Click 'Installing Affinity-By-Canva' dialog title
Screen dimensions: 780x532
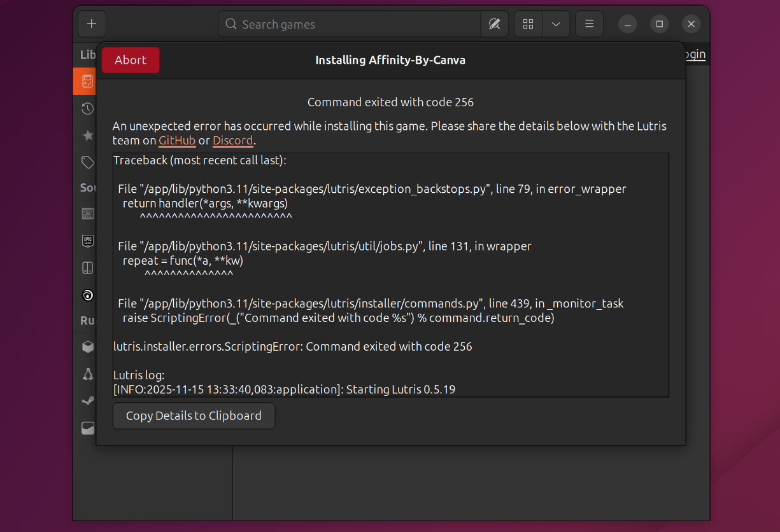tap(390, 60)
